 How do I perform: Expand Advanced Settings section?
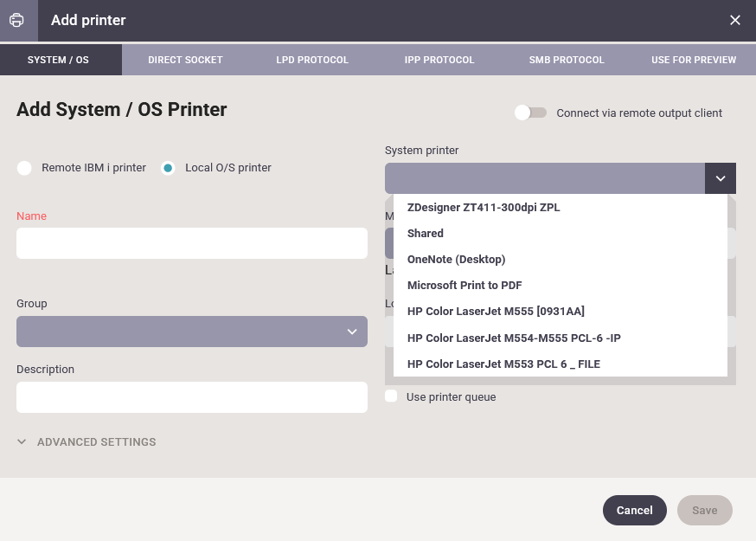(x=86, y=441)
